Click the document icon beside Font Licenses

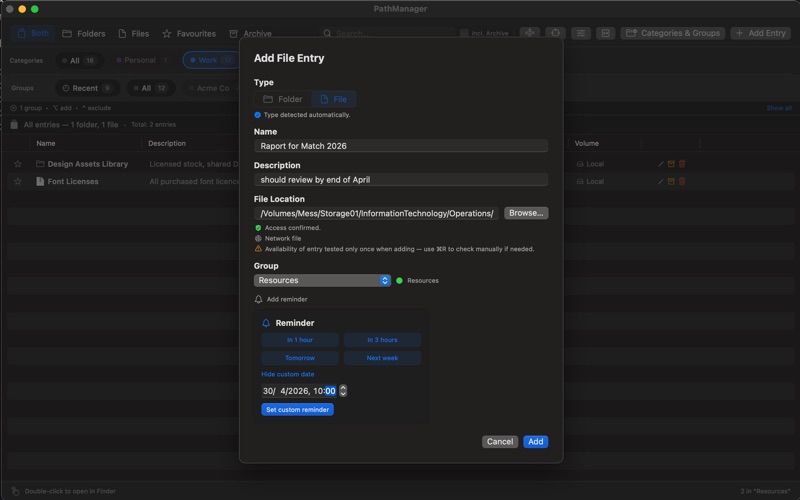click(40, 181)
